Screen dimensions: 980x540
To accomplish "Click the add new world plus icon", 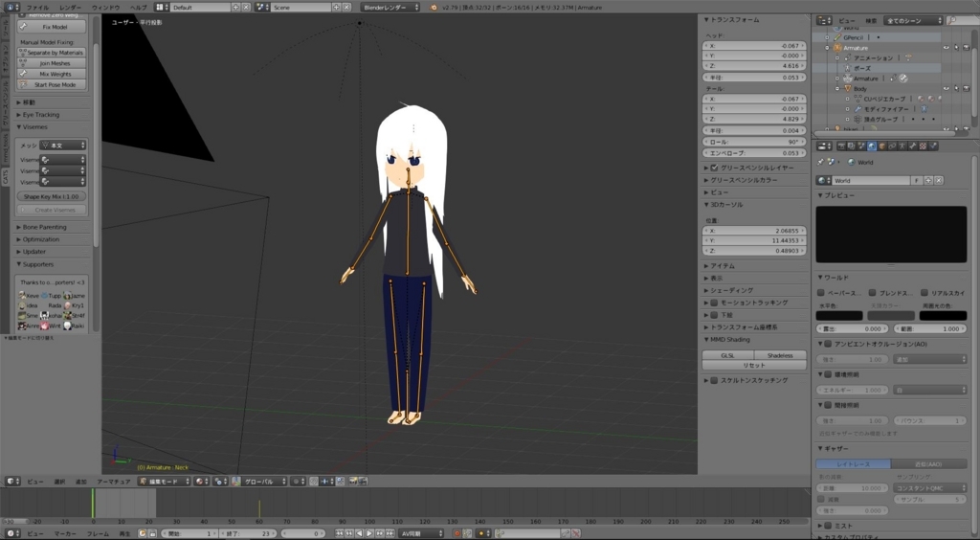I will coord(928,180).
